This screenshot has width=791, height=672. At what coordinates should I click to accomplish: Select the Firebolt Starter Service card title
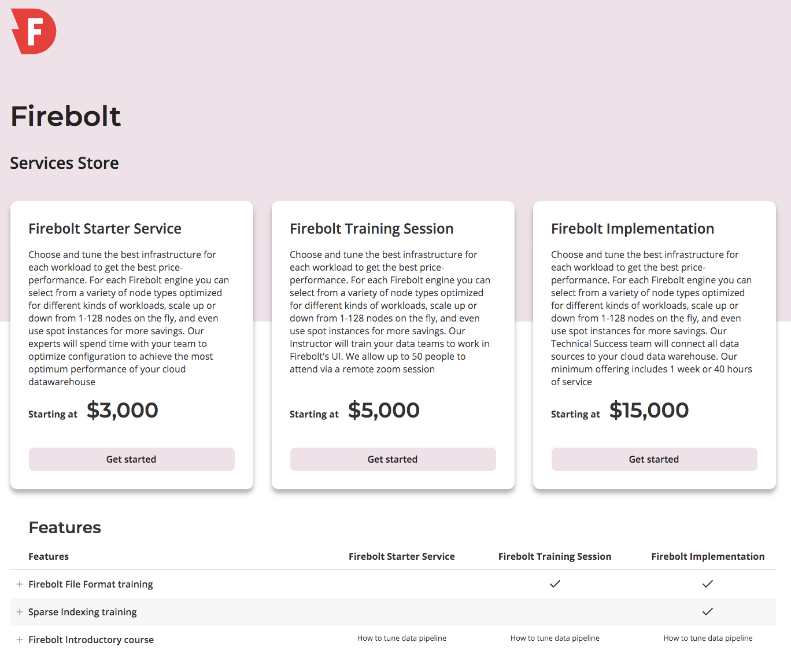105,229
